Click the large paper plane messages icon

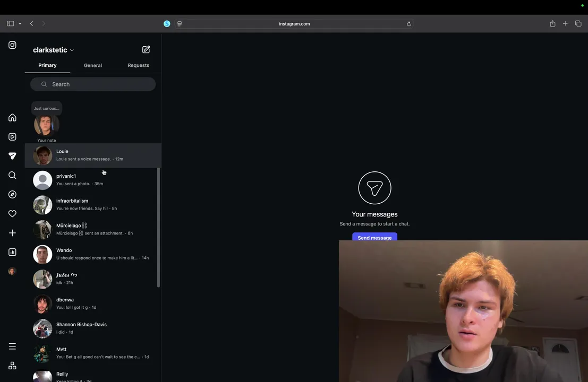pos(374,188)
